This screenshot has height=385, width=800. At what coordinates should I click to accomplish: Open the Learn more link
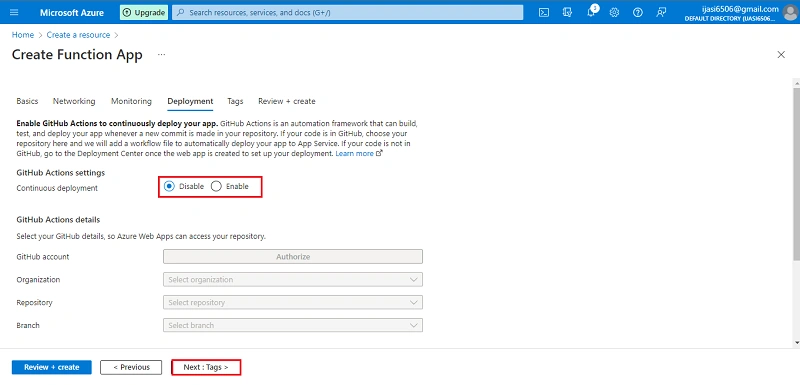[359, 153]
